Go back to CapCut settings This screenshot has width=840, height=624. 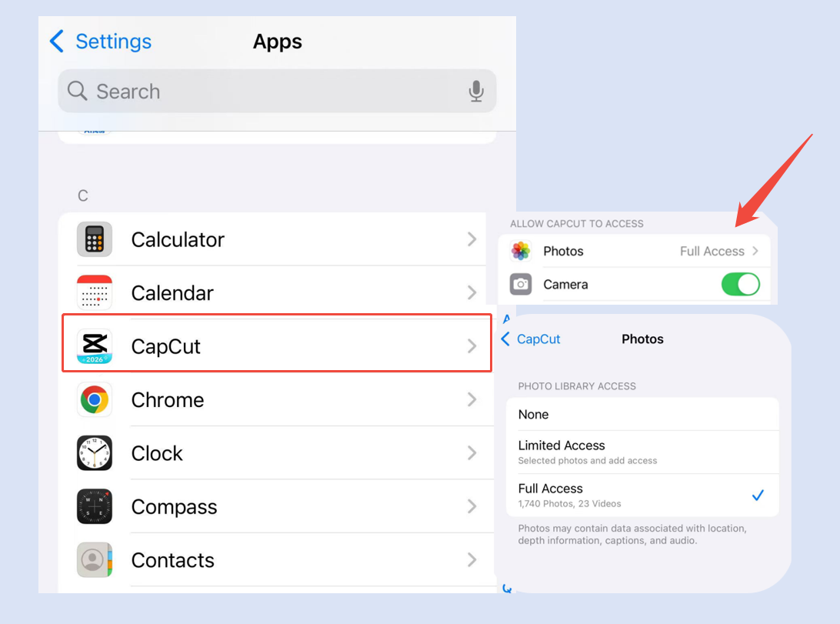[x=531, y=339]
